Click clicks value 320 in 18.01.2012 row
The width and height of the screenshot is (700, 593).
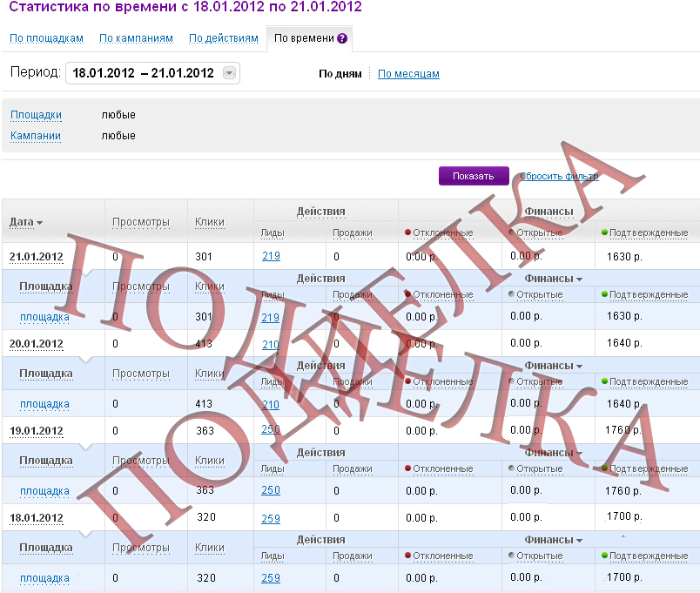(x=206, y=517)
